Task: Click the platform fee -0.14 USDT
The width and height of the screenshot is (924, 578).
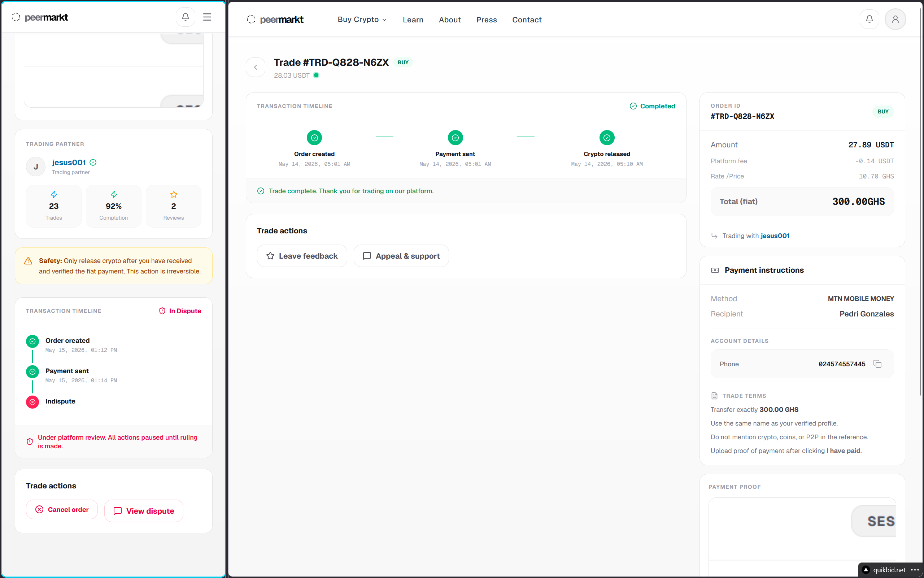Action: point(874,161)
